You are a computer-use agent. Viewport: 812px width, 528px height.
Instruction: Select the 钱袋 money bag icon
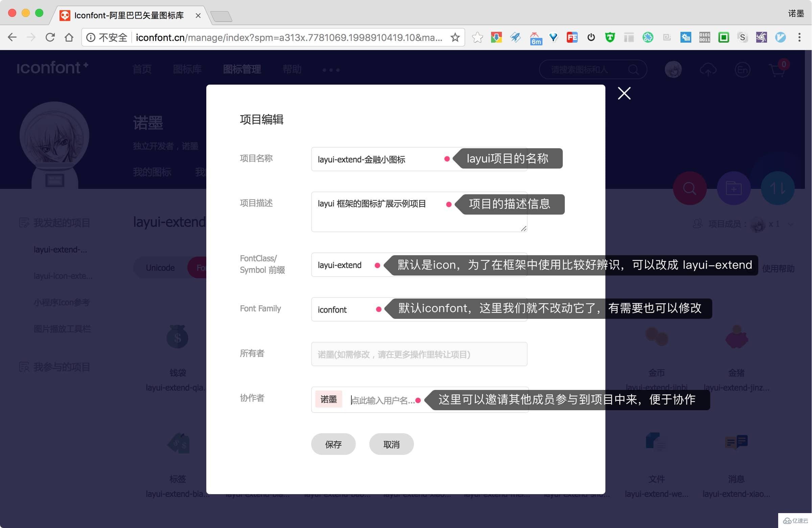177,337
